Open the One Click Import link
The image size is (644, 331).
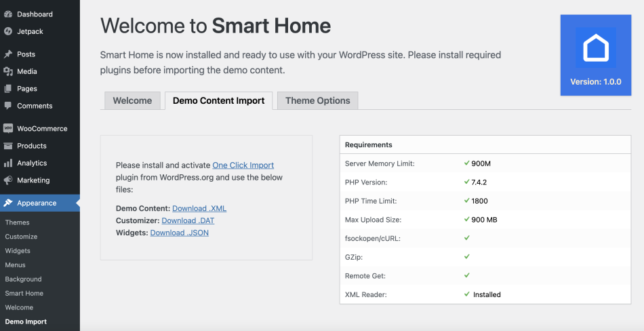click(x=243, y=165)
